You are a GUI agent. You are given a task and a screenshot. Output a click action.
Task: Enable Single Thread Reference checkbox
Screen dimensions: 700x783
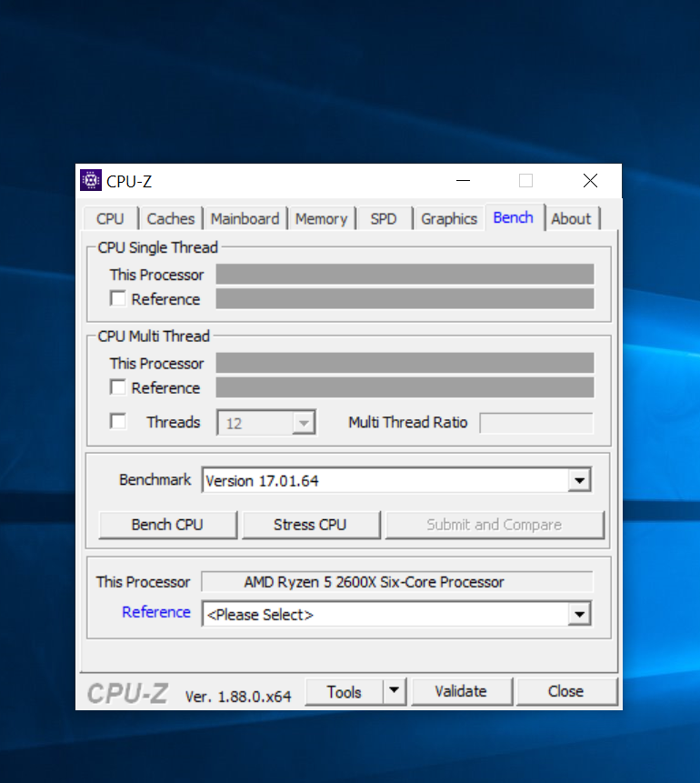coord(118,298)
